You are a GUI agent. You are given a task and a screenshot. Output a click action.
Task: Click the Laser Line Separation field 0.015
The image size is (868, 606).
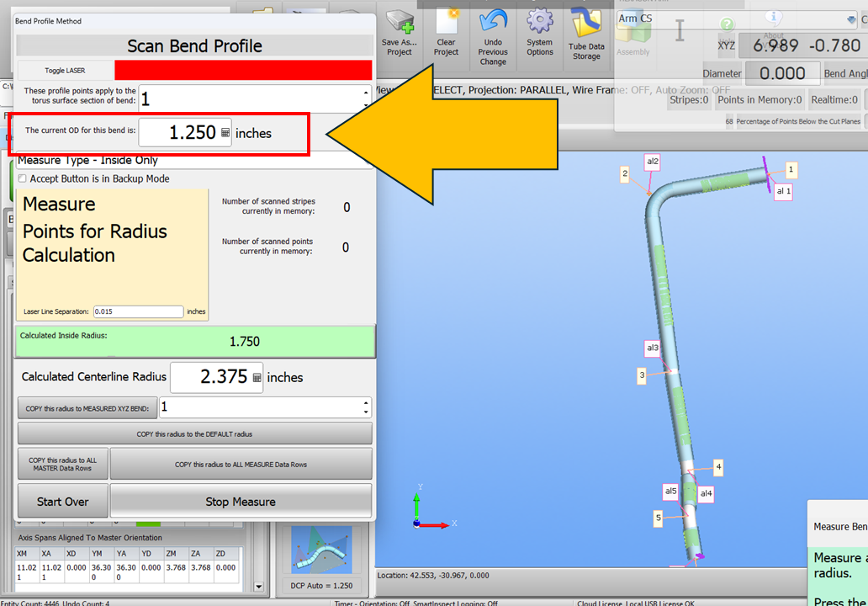[x=139, y=311]
